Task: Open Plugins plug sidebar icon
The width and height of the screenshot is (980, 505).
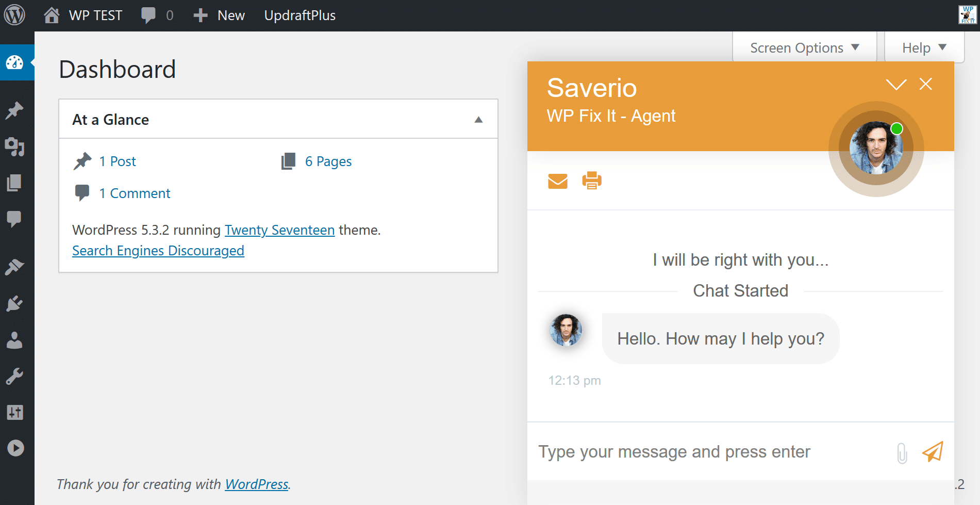Action: click(x=14, y=303)
